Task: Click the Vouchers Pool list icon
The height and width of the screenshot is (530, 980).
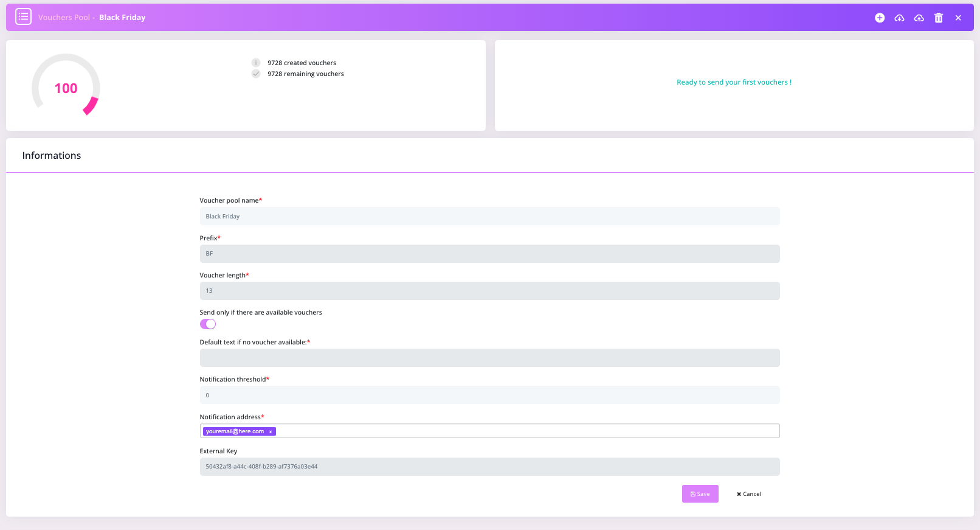Action: point(23,17)
